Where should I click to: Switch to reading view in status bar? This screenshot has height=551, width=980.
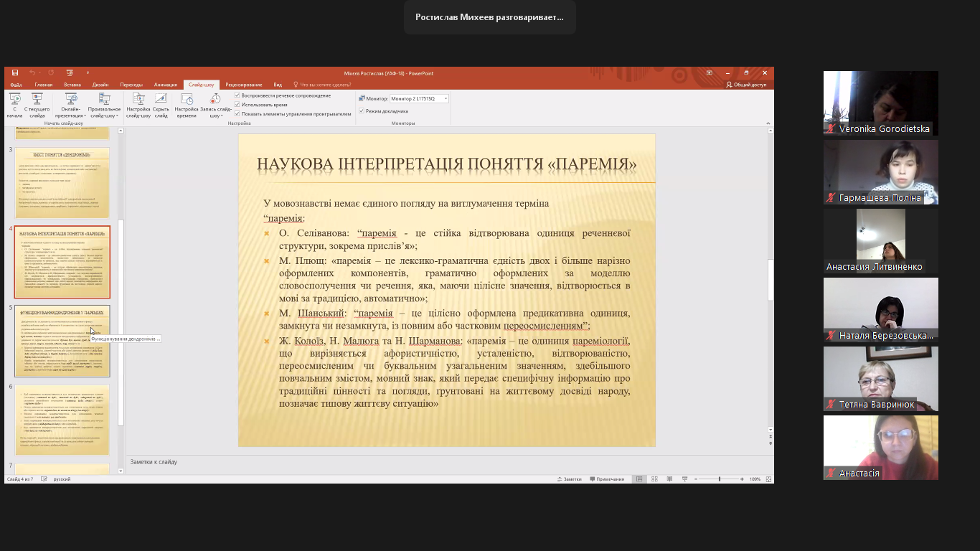click(x=669, y=479)
